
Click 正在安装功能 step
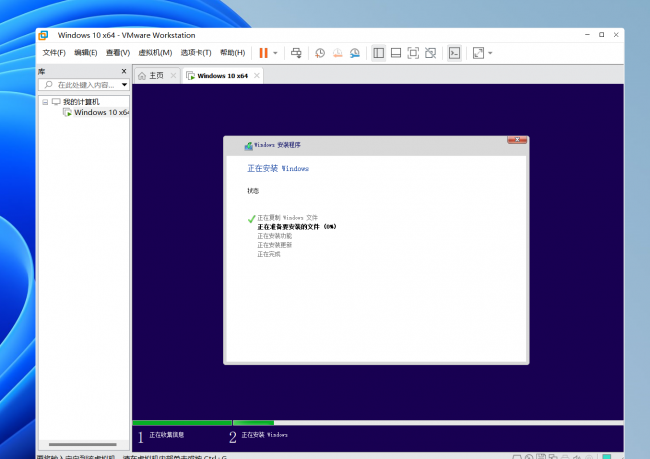pos(274,236)
